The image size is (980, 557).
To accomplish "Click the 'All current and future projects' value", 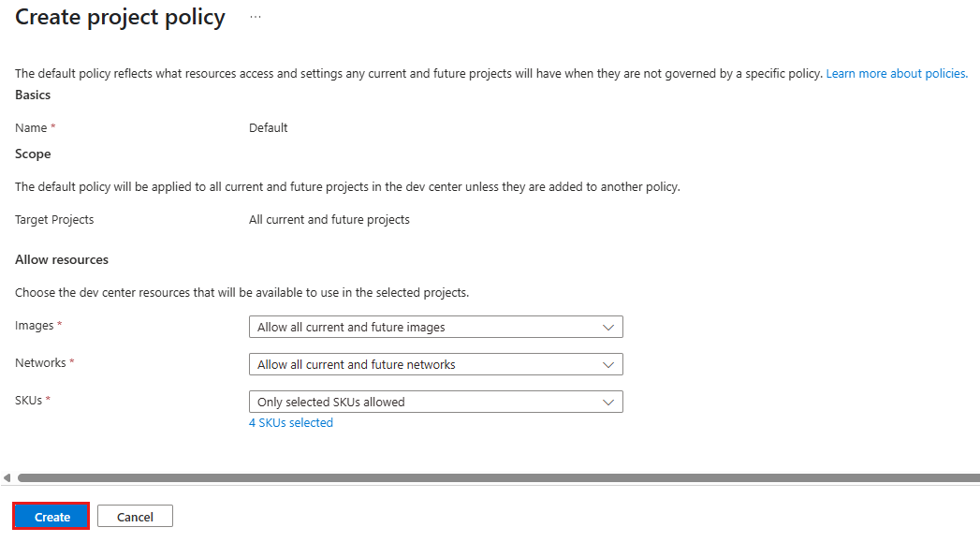I will coord(329,218).
